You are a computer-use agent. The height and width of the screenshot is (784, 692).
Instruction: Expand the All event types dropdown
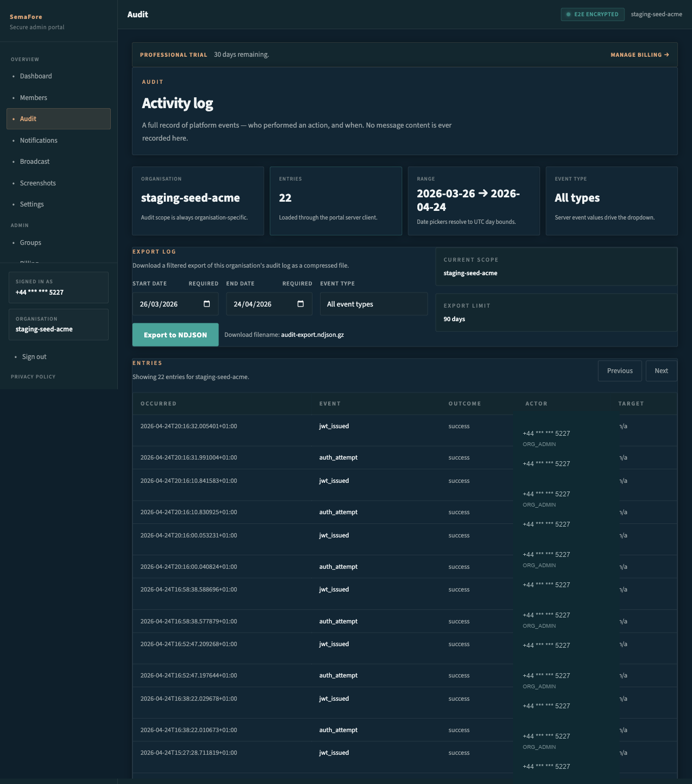[x=374, y=304]
